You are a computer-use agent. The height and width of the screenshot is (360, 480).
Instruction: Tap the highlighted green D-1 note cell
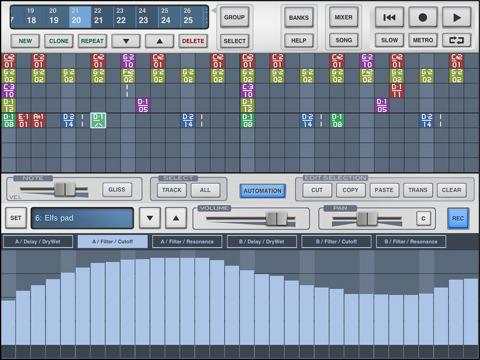coord(98,120)
